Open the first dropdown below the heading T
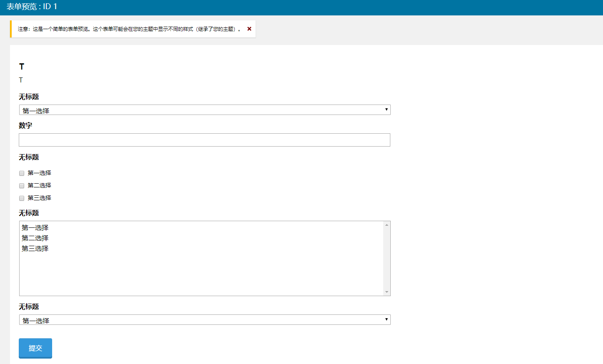603x364 pixels. 204,110
